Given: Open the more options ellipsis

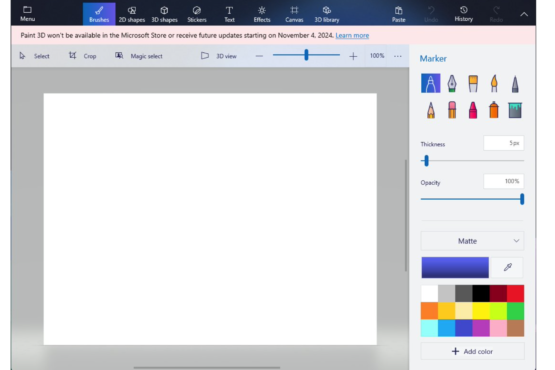Looking at the screenshot, I should click(398, 56).
